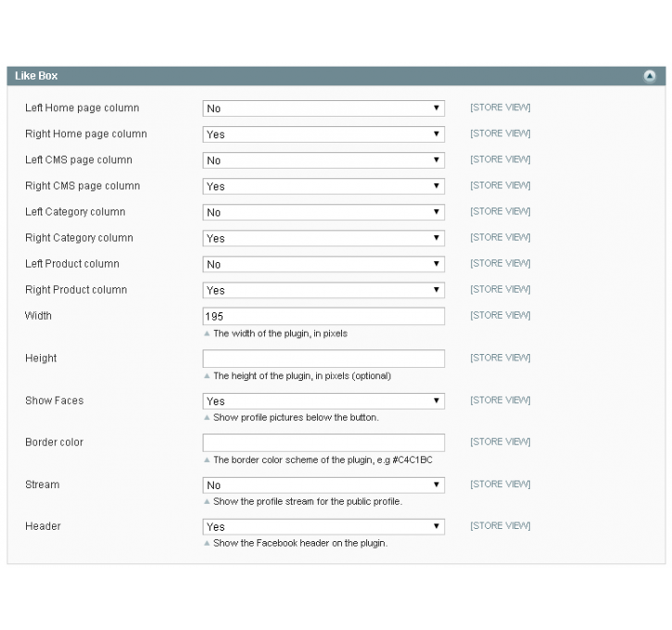The height and width of the screenshot is (630, 672).
Task: Open the Right CMS page column dropdown
Action: click(323, 186)
